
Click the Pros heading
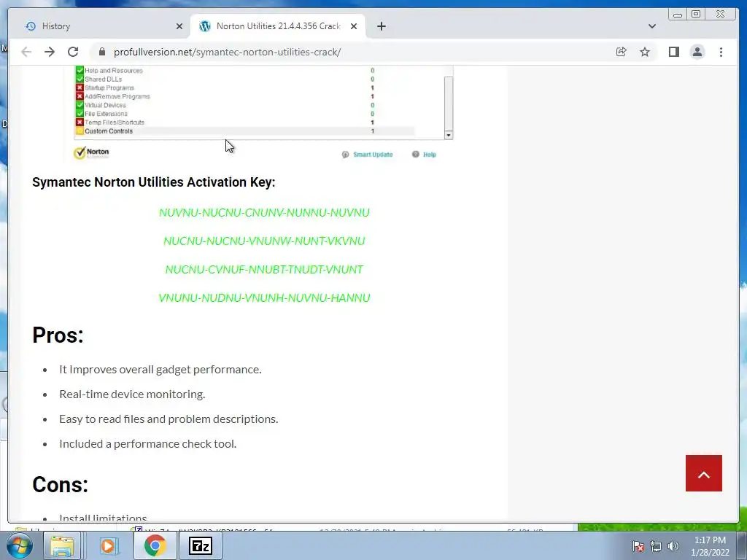click(x=58, y=335)
